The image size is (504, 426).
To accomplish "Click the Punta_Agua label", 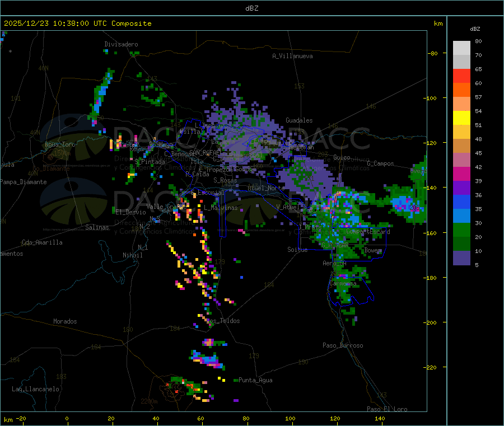I will (255, 380).
